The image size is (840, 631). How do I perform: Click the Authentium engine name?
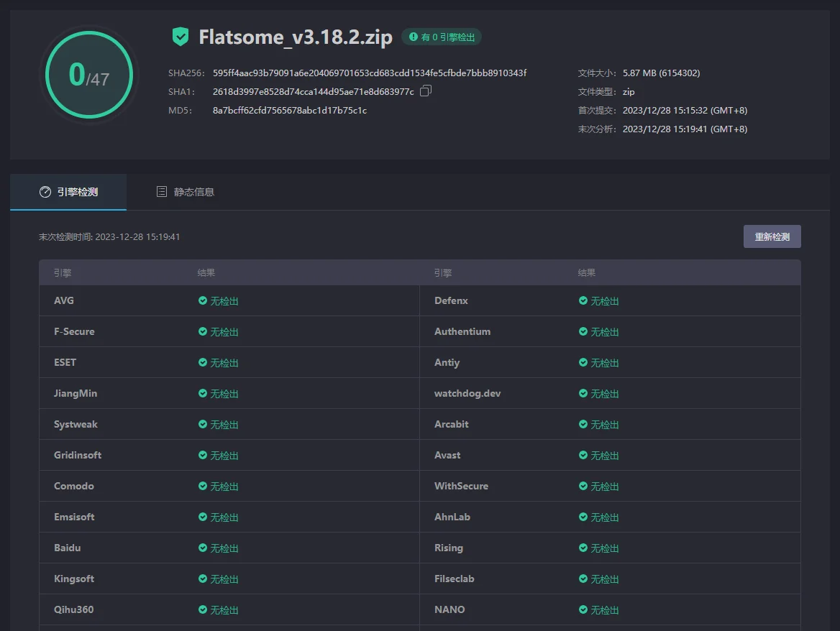(x=462, y=331)
